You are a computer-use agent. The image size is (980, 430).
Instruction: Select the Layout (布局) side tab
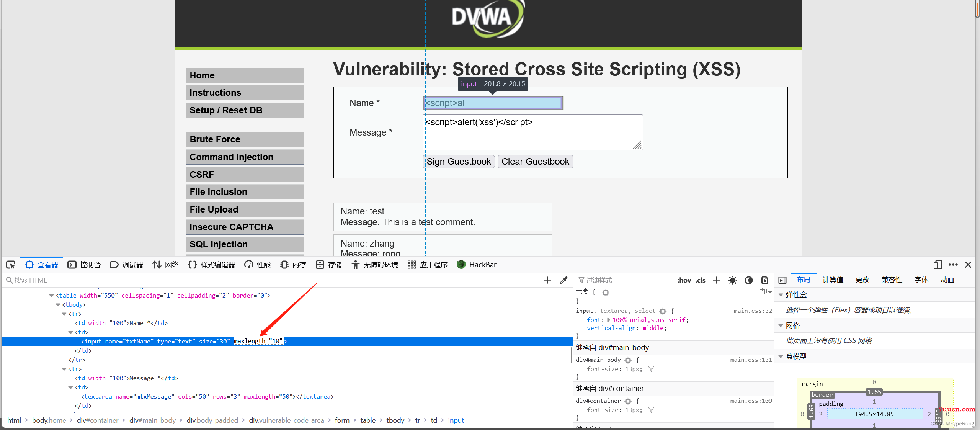pos(803,280)
